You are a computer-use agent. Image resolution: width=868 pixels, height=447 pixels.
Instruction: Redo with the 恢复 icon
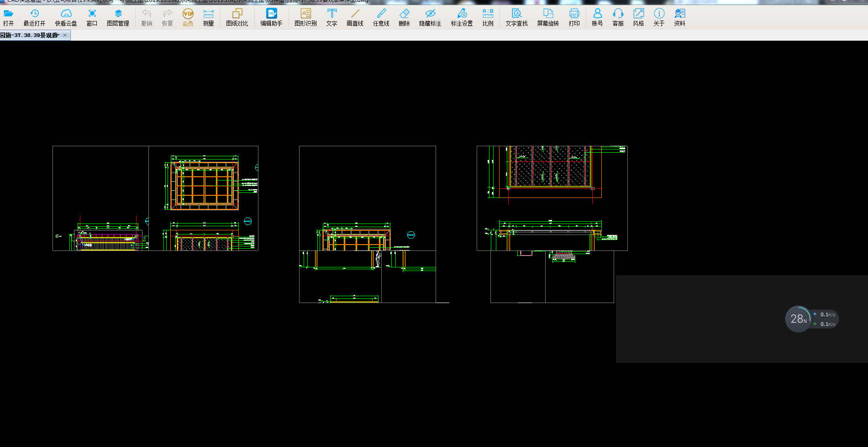coord(167,17)
